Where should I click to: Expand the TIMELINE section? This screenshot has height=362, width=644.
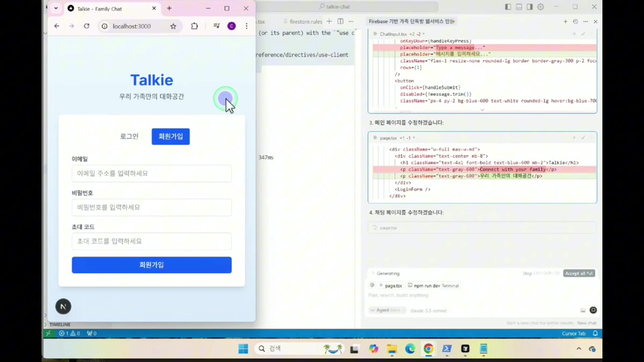click(60, 324)
